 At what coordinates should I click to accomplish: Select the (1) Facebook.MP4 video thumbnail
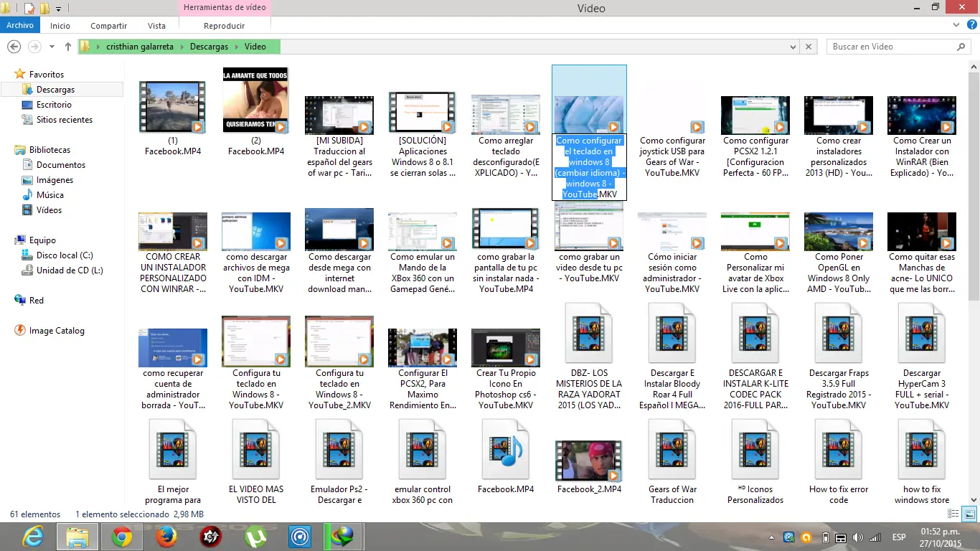pyautogui.click(x=173, y=107)
